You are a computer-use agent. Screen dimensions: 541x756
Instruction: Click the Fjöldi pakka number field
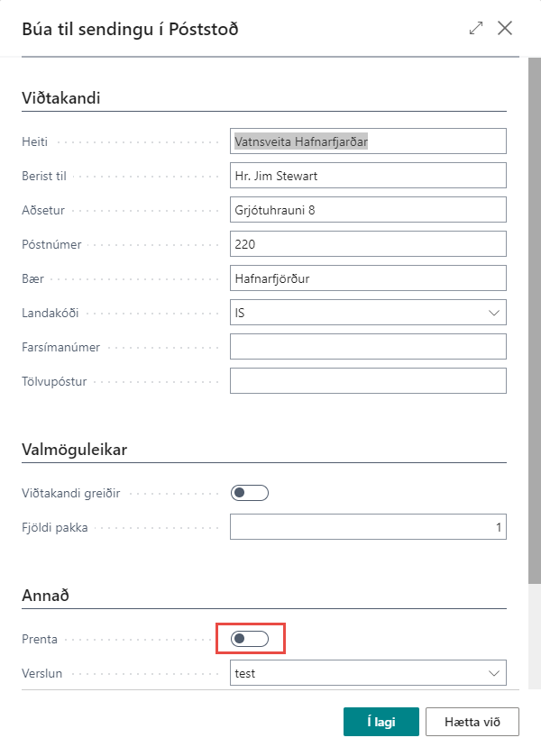[x=368, y=527]
